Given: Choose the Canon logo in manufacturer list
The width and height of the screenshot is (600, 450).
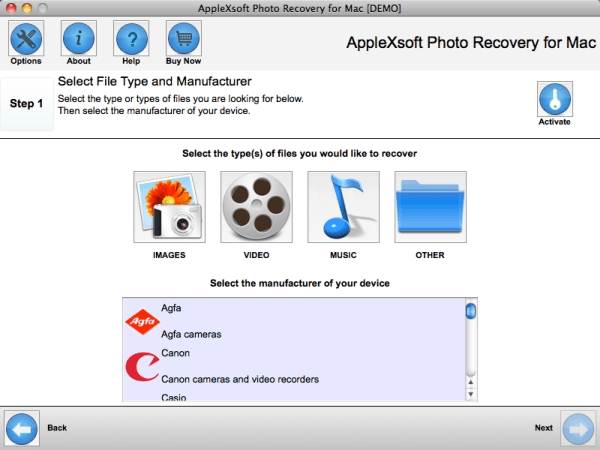Looking at the screenshot, I should point(142,367).
